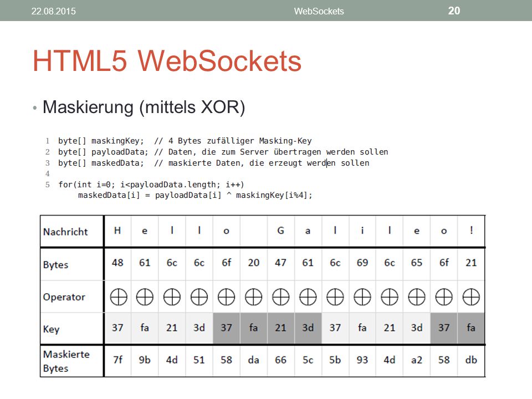Click byte value 20 in the Bytes row

tap(253, 263)
